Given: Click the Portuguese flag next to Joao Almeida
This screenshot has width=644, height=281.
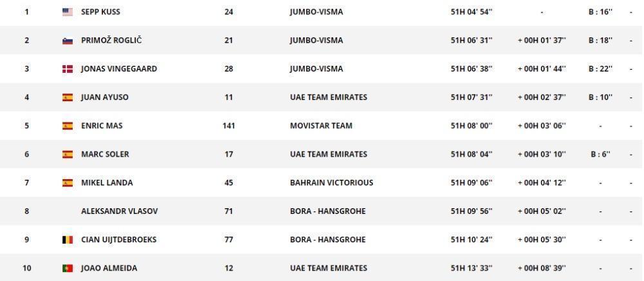Looking at the screenshot, I should (x=68, y=268).
